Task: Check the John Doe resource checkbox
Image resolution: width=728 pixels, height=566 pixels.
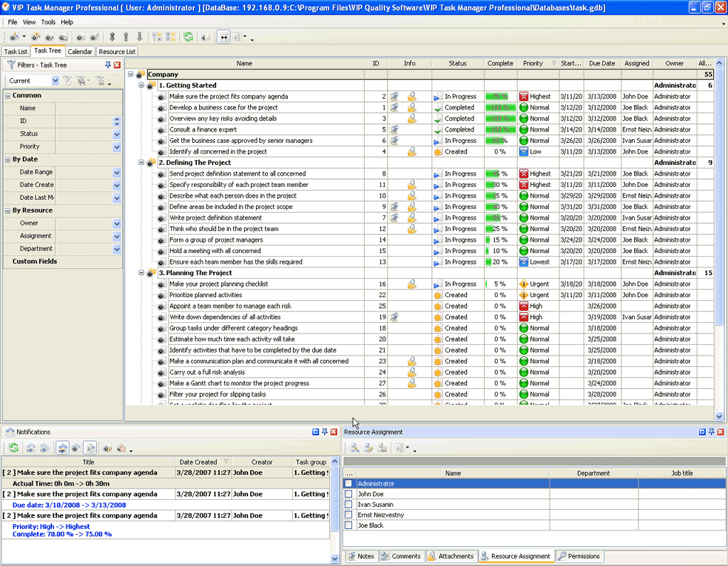Action: 348,494
